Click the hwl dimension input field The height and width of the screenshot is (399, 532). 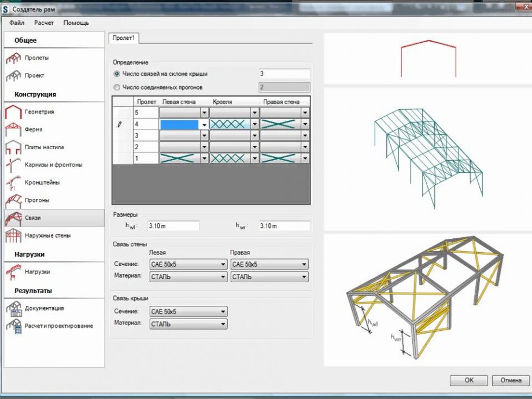click(172, 226)
